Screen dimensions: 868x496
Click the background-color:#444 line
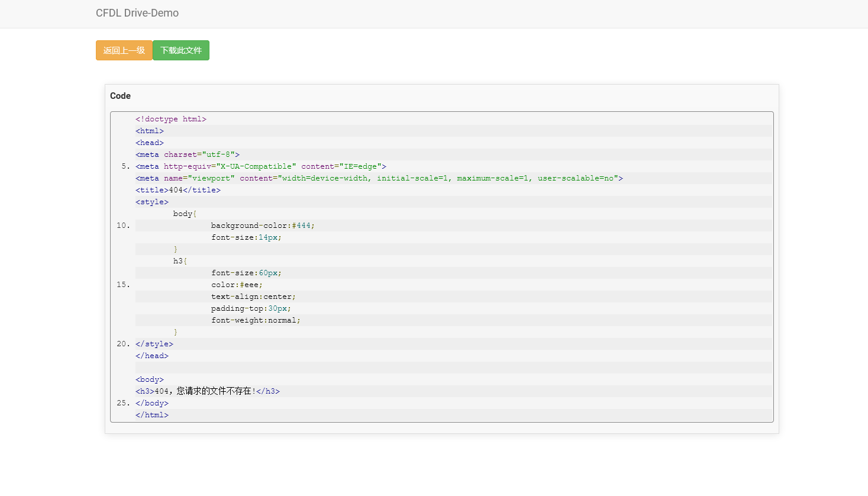454,226
